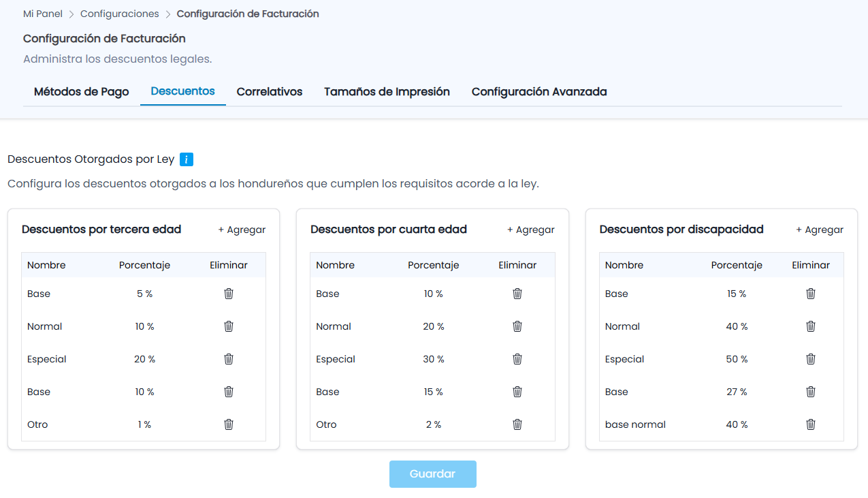Screen dimensions: 868x498
Task: Add a discount under discapacidad
Action: 820,230
